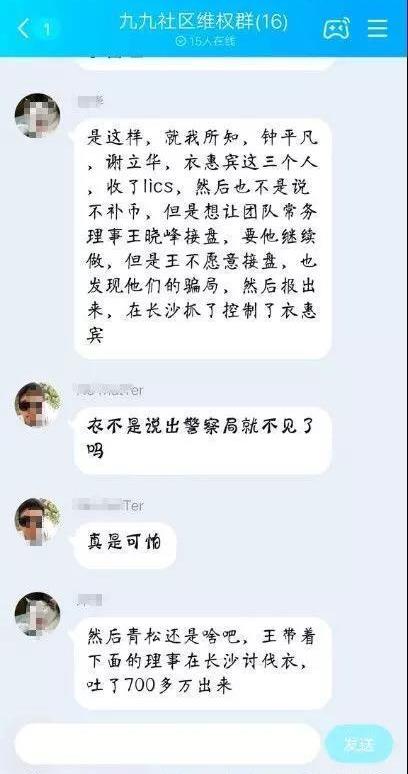
Task: Select the long message about 钟平凡 谢立华
Action: tap(203, 238)
